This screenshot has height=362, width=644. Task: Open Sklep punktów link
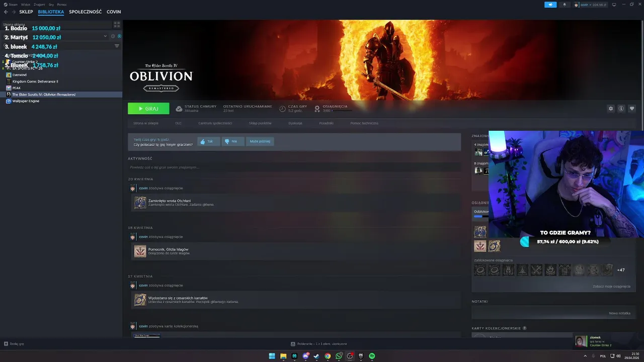point(260,123)
